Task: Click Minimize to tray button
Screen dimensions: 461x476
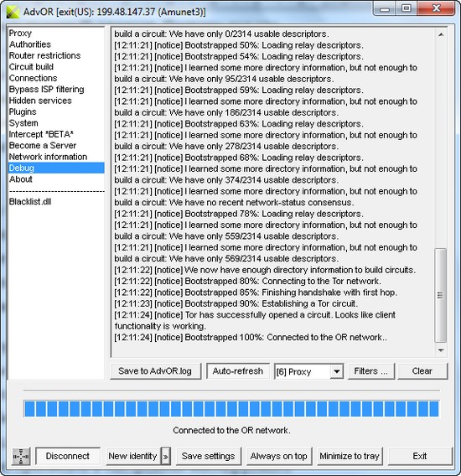Action: (x=350, y=456)
